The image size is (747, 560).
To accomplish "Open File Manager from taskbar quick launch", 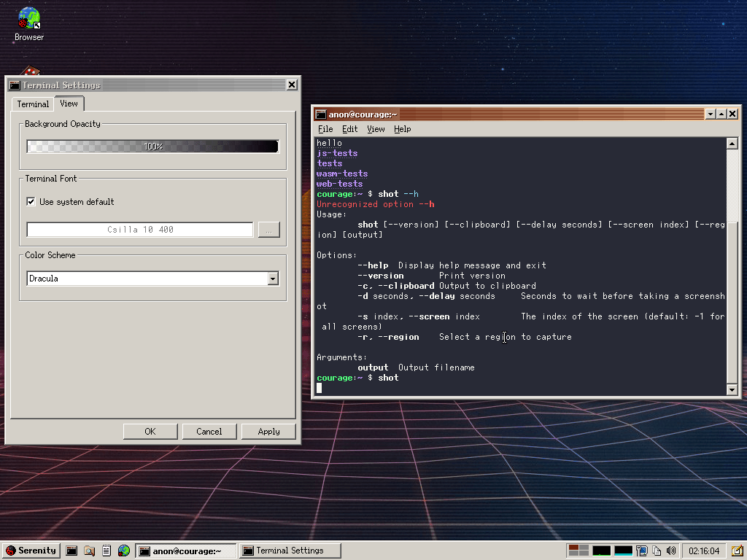I will click(x=89, y=551).
